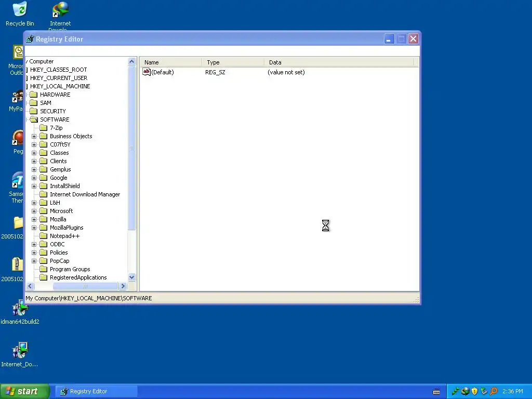Click tree pane vertical scrollbar thumb
532x399 pixels.
132,148
